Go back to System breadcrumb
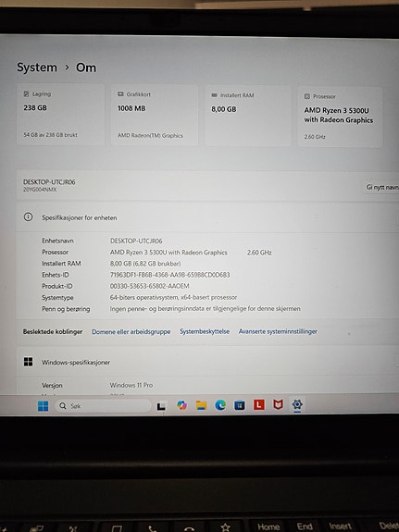The image size is (399, 532). (37, 68)
